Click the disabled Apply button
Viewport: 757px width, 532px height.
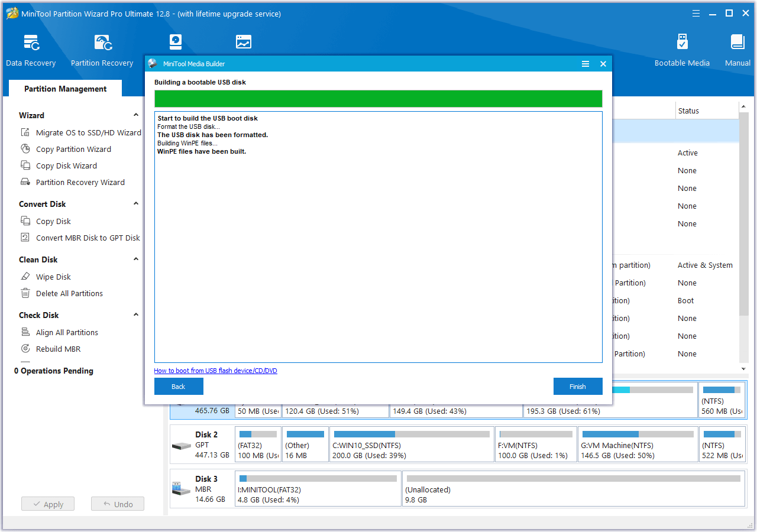(x=48, y=504)
